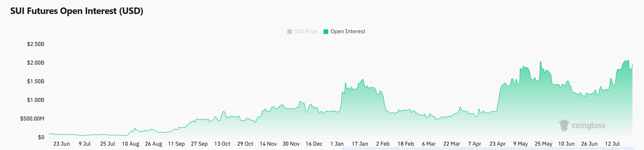Toggle the SUI Price legend label
644x150 pixels.
[306, 31]
